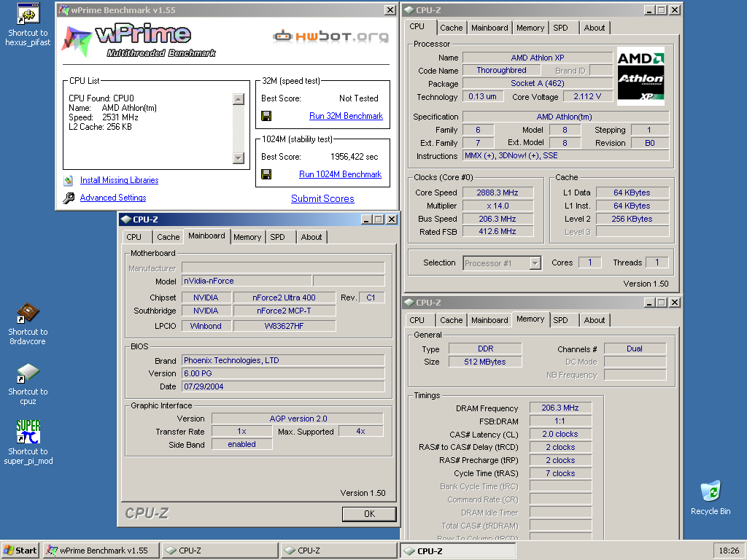Click the taskbar clock showing 18:26
Screen dimensions: 747x560
click(x=729, y=551)
